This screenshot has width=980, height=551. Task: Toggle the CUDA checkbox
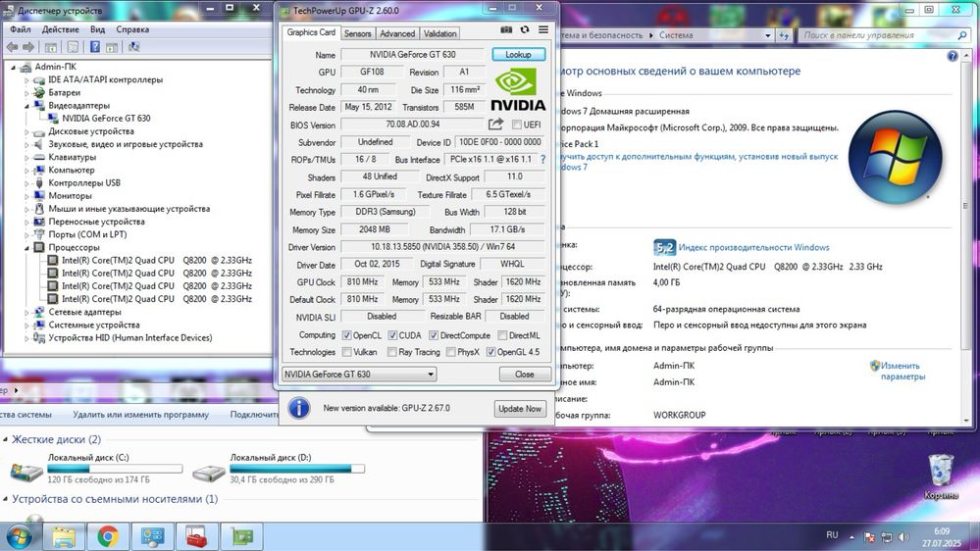[x=392, y=335]
